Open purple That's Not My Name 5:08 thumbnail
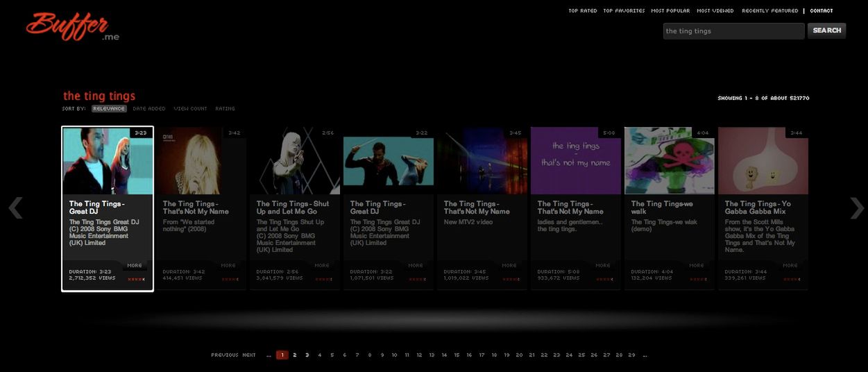Image resolution: width=868 pixels, height=372 pixels. 576,160
